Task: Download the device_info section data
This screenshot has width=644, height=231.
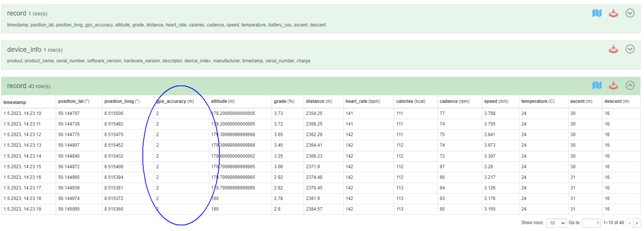Action: [613, 49]
